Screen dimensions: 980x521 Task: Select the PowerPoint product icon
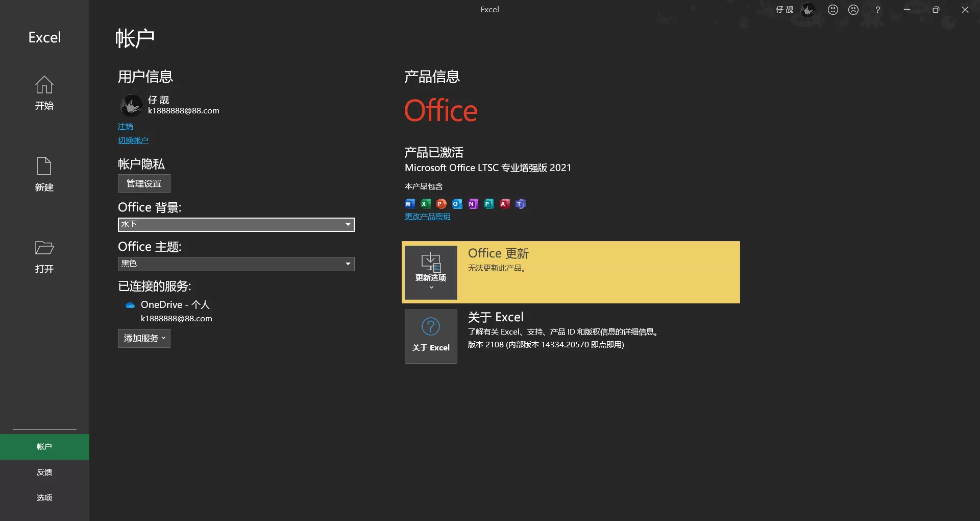pyautogui.click(x=441, y=203)
